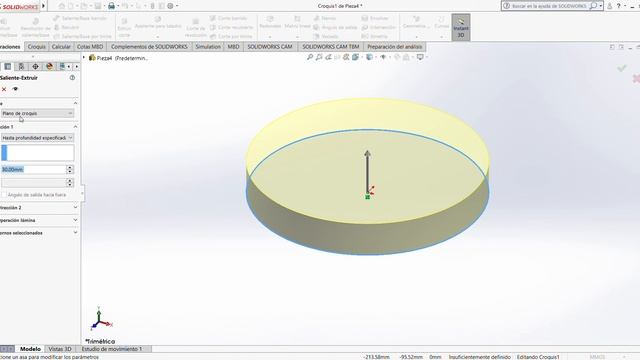Open Hide/Show items eye icon in view toolbar
This screenshot has height=360, width=640.
[383, 58]
